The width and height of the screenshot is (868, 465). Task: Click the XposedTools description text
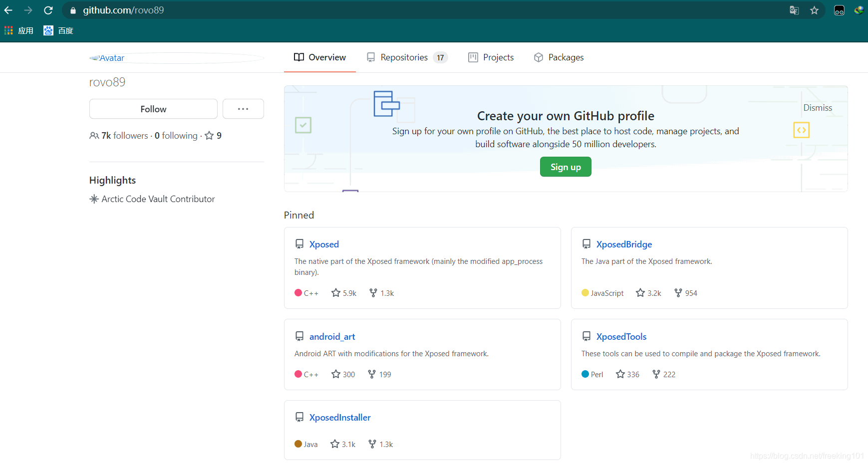tap(701, 354)
